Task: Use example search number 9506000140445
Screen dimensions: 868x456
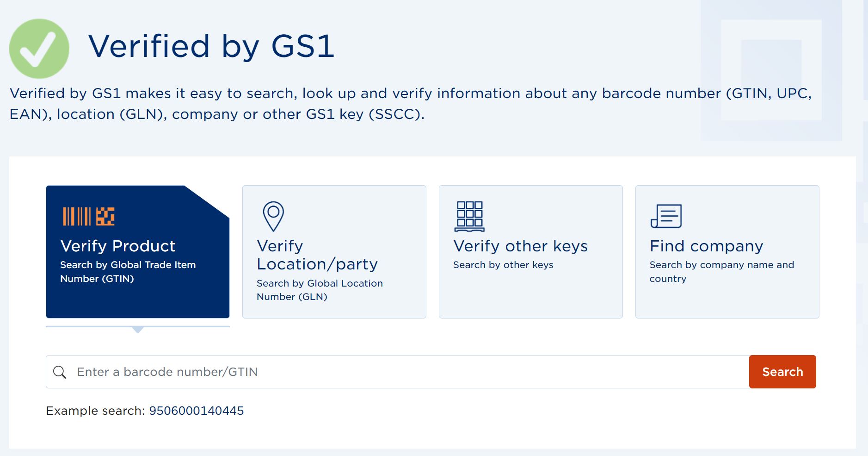Action: click(x=196, y=411)
